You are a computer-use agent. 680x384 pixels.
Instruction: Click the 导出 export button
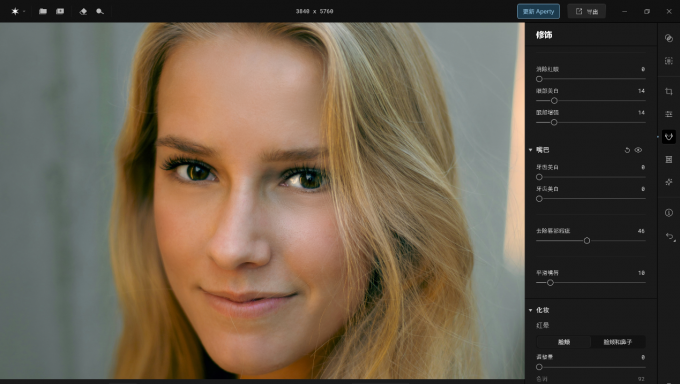tap(587, 11)
